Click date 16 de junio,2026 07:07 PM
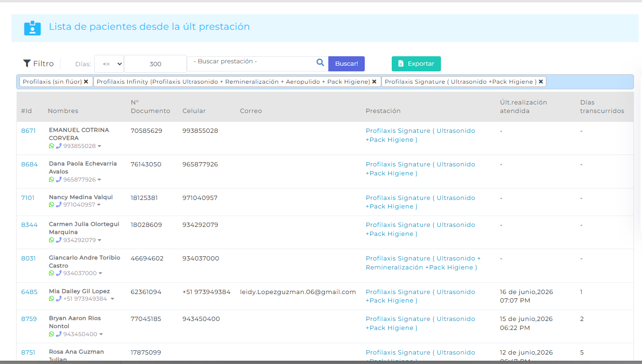This screenshot has width=642, height=364. click(527, 296)
